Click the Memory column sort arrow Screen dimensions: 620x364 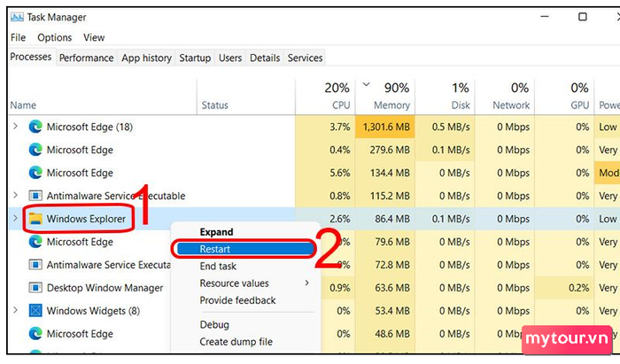click(x=367, y=84)
